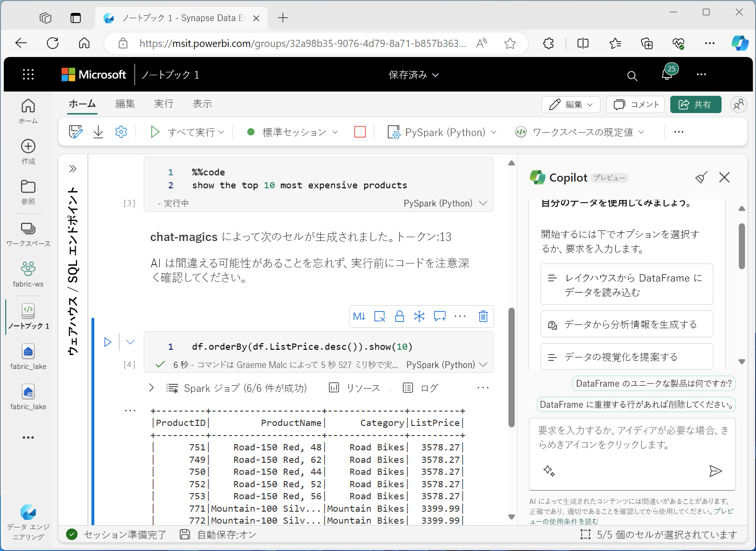The image size is (756, 551).
Task: Open first fabric_lake lakehouse in sidebar
Action: click(x=28, y=357)
